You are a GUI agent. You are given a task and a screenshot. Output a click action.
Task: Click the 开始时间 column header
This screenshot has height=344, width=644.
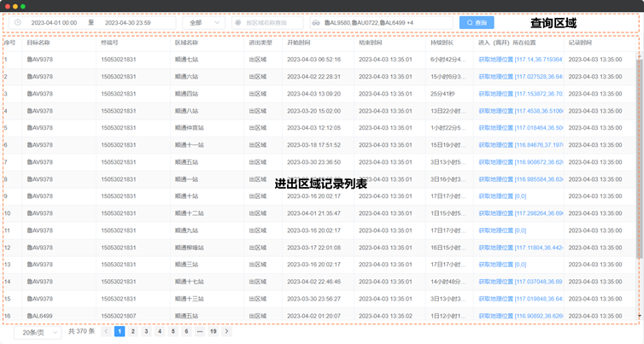tap(299, 42)
